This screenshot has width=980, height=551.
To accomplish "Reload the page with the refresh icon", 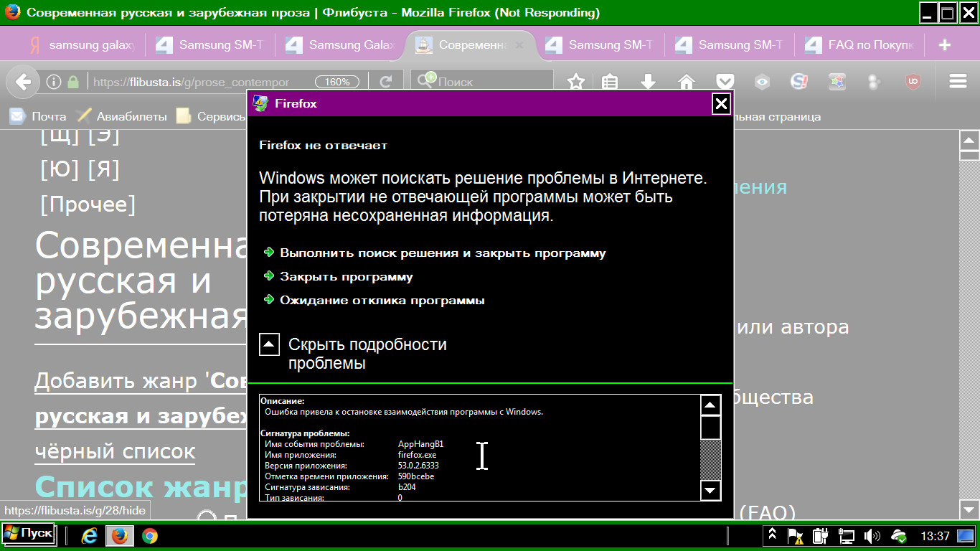I will coord(386,82).
